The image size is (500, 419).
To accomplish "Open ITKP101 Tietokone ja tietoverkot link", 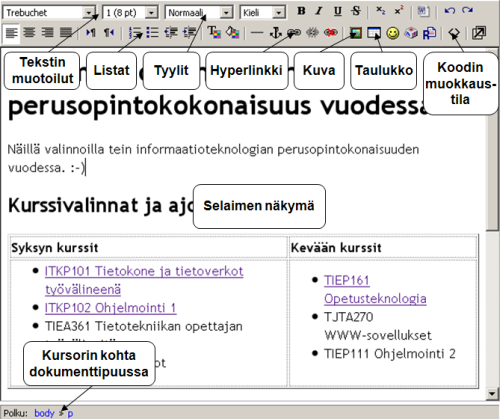I will click(x=144, y=280).
